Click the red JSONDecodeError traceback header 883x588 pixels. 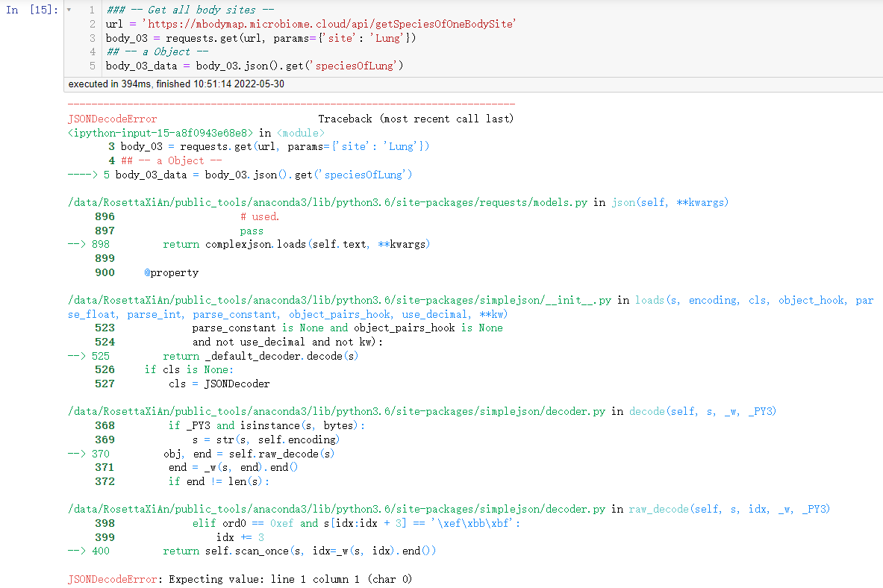(x=113, y=119)
